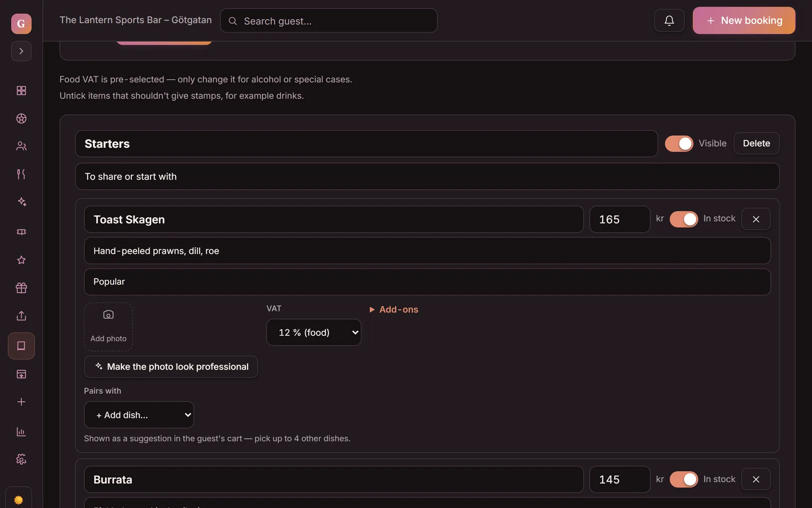This screenshot has width=812, height=508.
Task: Edit the Starters category name field
Action: pyautogui.click(x=366, y=144)
